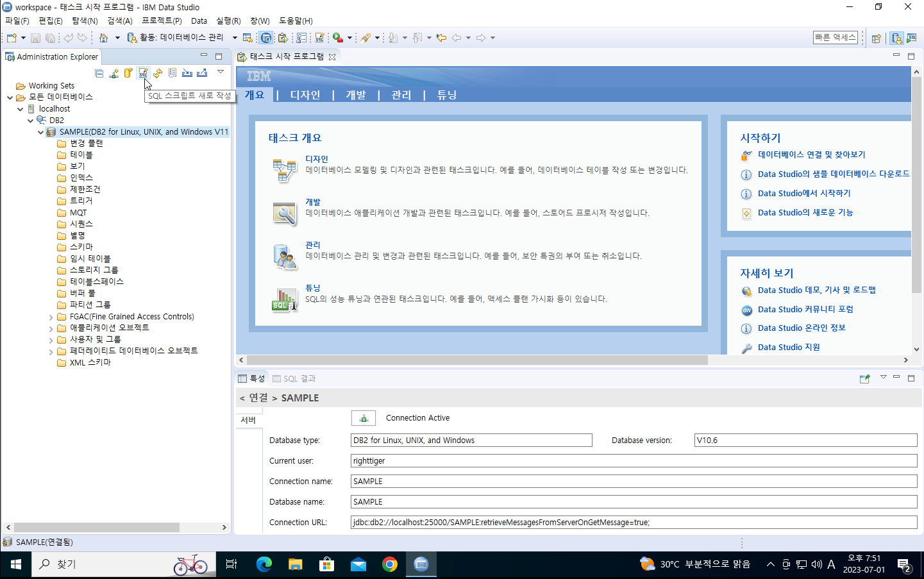Click the import icon in the explorer toolbar
Screen dimensions: 924x579
187,73
